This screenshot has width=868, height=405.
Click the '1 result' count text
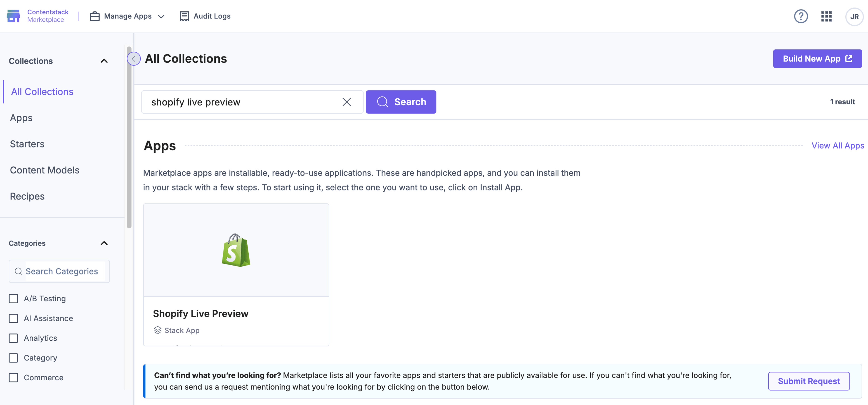842,102
